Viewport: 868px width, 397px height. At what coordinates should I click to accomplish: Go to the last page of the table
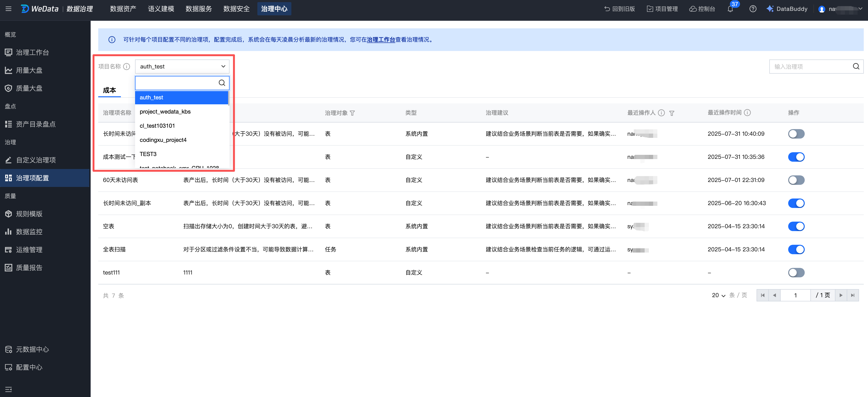pyautogui.click(x=852, y=295)
